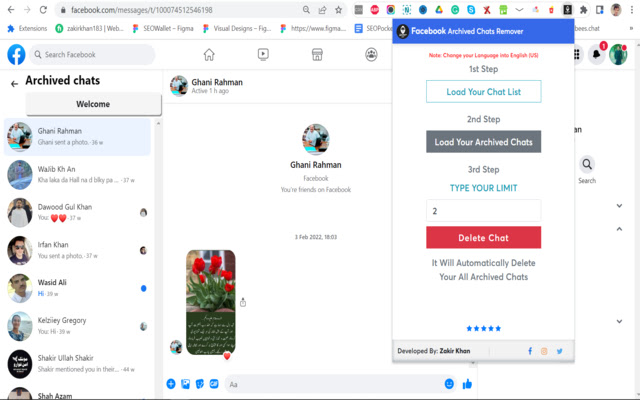Click the share icon next to the photo
Image resolution: width=640 pixels, height=400 pixels.
point(243,302)
